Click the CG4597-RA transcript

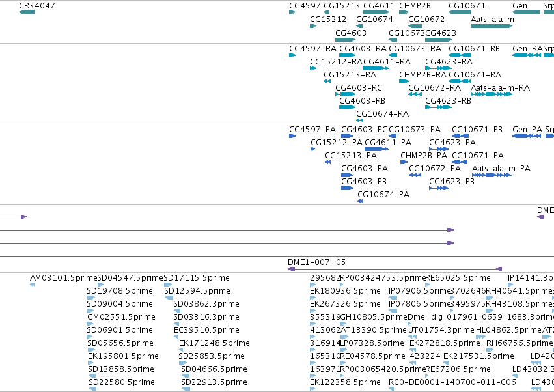292,55
